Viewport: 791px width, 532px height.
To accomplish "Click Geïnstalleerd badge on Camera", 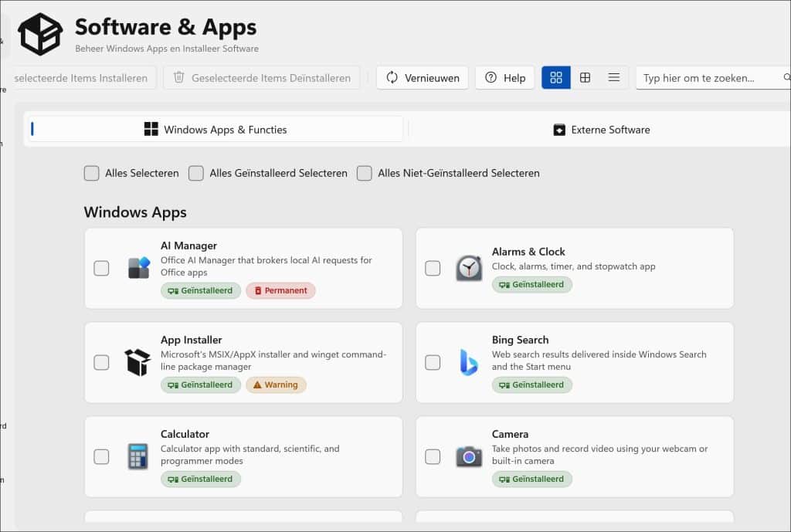I will [531, 479].
